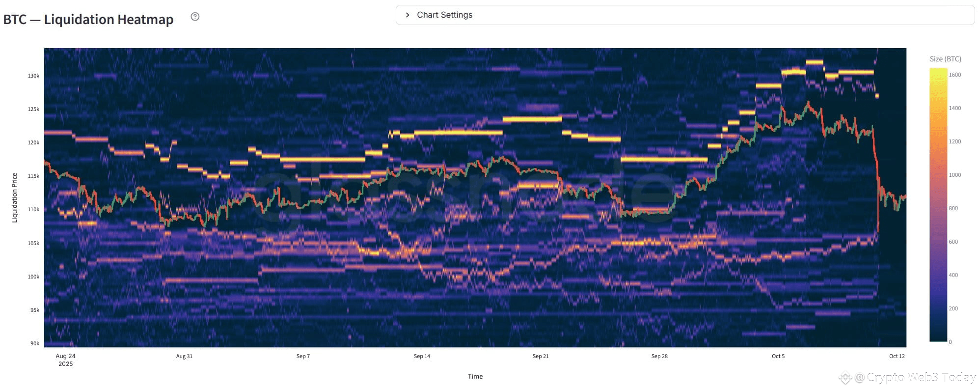Click the 800 value on color scale
980x390 pixels.
point(953,208)
